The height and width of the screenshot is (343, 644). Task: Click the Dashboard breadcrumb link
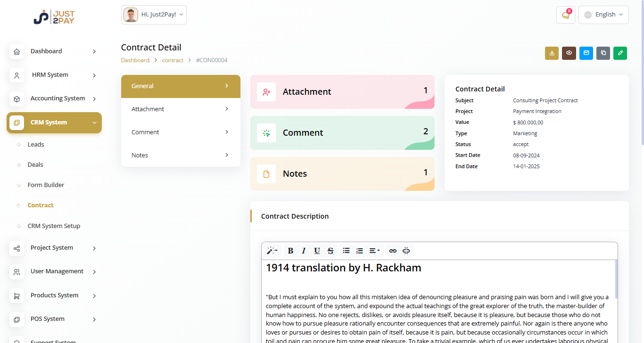coord(135,60)
